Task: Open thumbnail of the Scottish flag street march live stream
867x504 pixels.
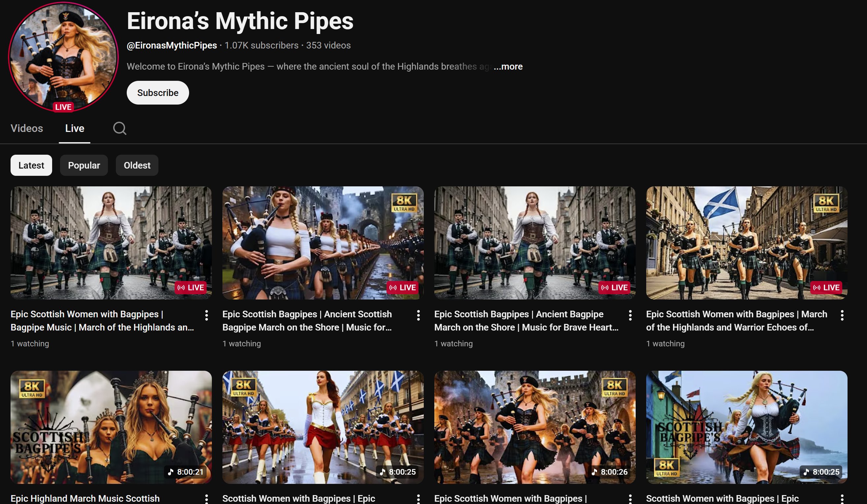Action: click(746, 242)
